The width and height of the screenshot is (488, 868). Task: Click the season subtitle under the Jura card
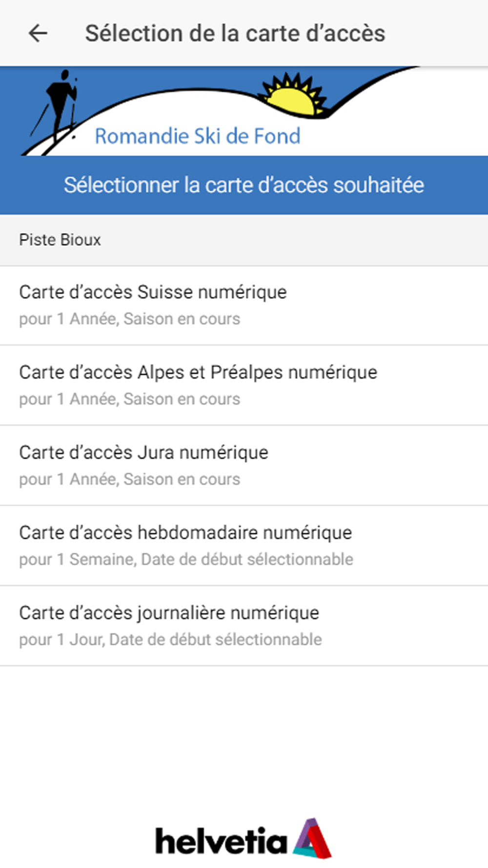click(130, 479)
